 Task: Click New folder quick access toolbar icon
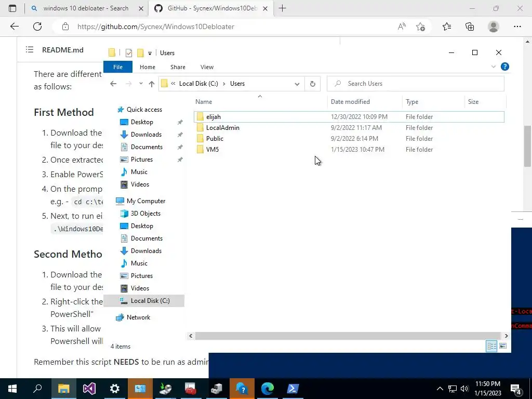tap(140, 53)
